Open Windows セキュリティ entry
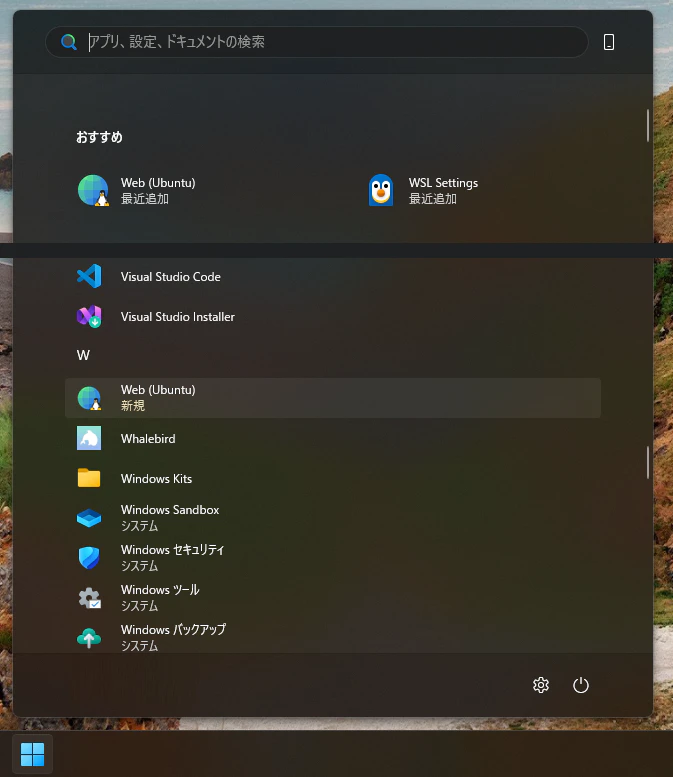673x777 pixels. [333, 558]
